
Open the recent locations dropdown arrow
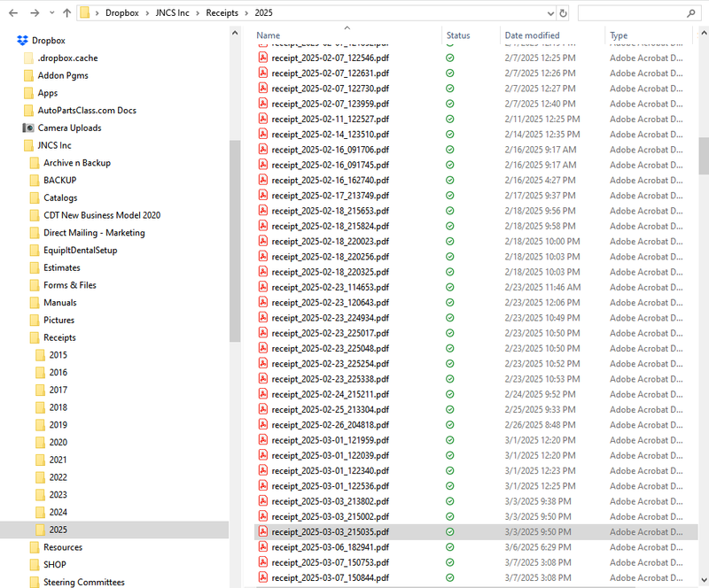click(51, 13)
